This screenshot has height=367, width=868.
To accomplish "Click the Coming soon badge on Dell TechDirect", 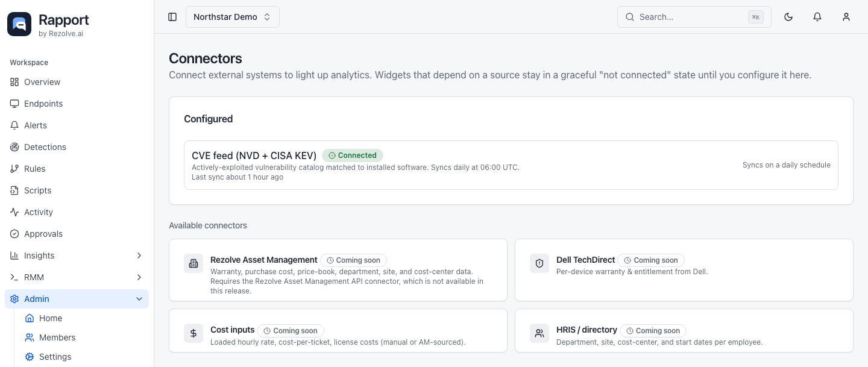I will pos(651,260).
